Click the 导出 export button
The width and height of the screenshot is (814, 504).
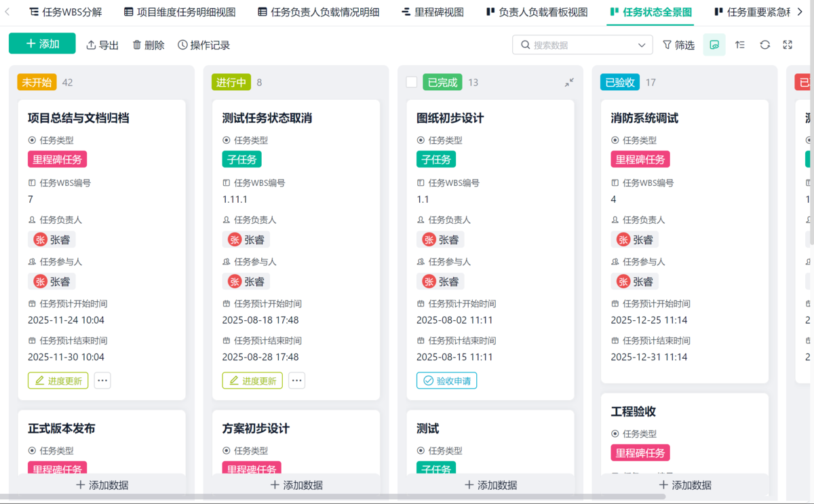point(102,45)
